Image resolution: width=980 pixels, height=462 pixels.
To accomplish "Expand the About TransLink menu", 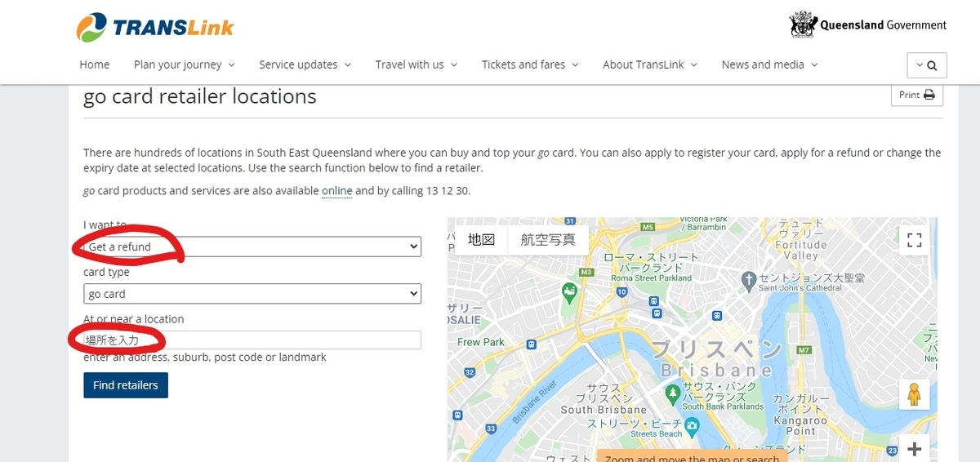I will click(650, 64).
